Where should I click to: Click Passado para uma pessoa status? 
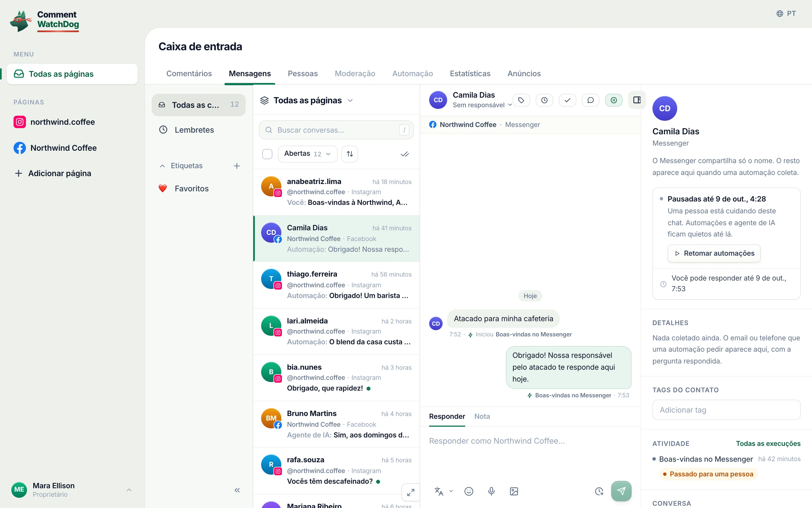click(x=708, y=474)
